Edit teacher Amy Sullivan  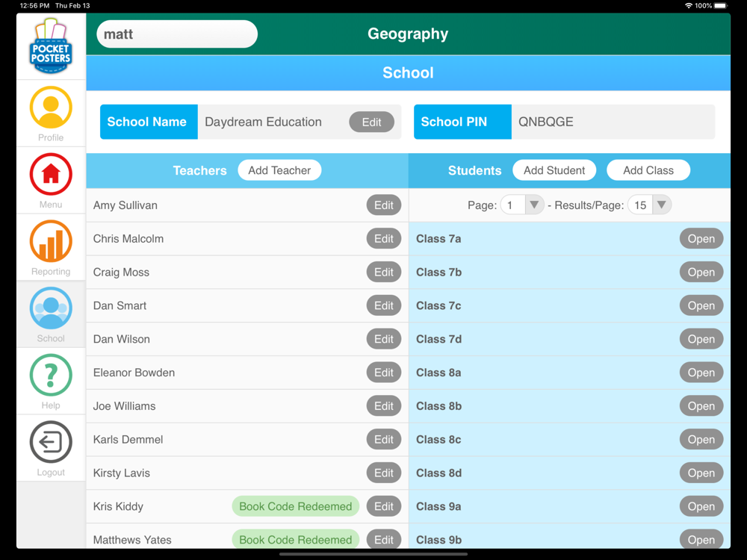point(383,205)
